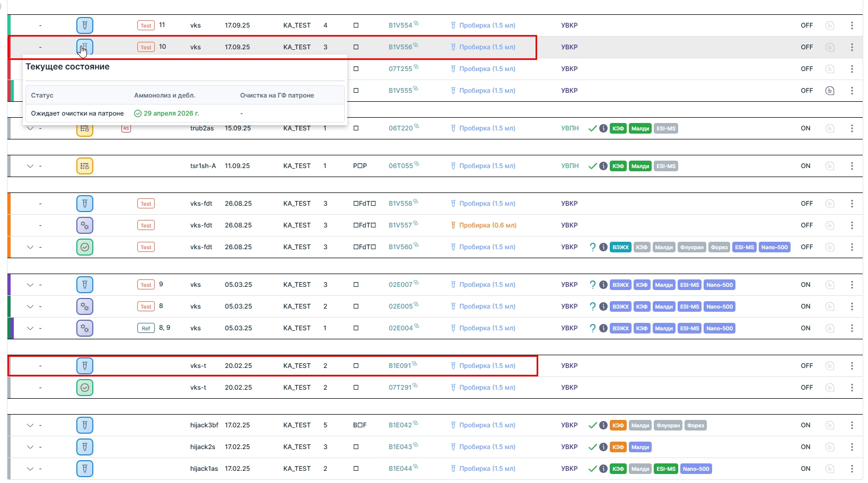Click the ВЭЖХ tag in the B1V560 row

tap(620, 247)
